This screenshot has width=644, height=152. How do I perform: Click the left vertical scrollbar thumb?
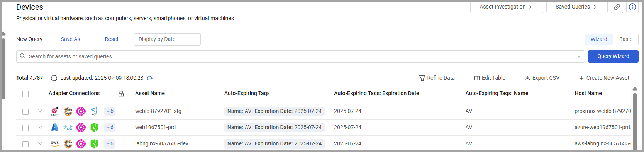(3, 68)
